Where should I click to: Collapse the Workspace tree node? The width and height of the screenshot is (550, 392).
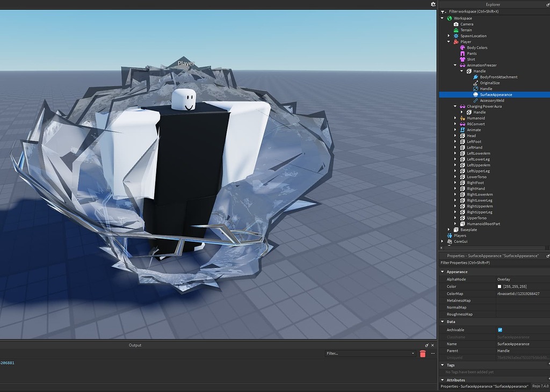pos(443,18)
